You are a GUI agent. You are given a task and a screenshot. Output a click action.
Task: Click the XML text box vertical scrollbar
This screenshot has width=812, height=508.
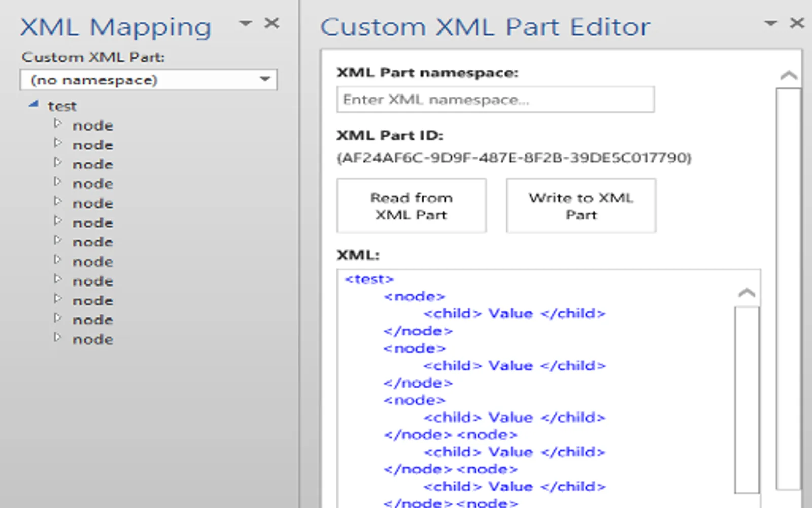(x=747, y=400)
